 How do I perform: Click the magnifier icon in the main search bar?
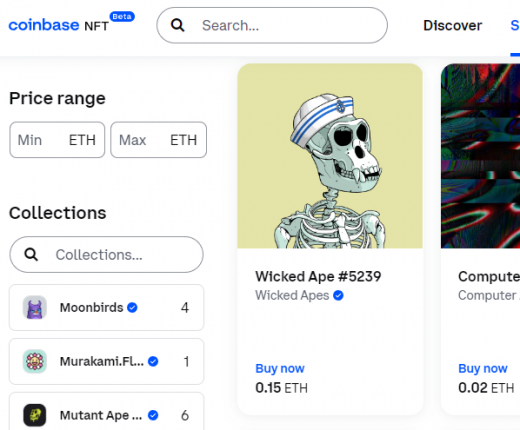pos(177,25)
